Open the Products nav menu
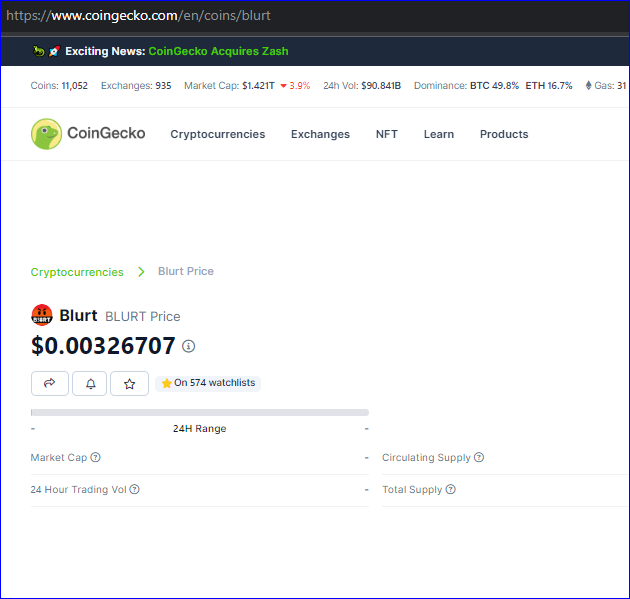Viewport: 630px width, 599px height. tap(504, 134)
